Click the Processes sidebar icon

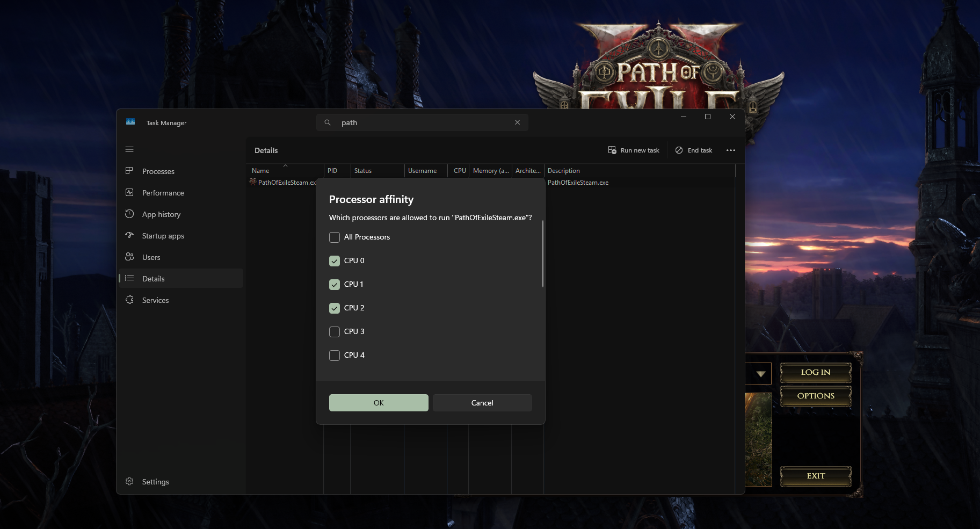tap(129, 171)
